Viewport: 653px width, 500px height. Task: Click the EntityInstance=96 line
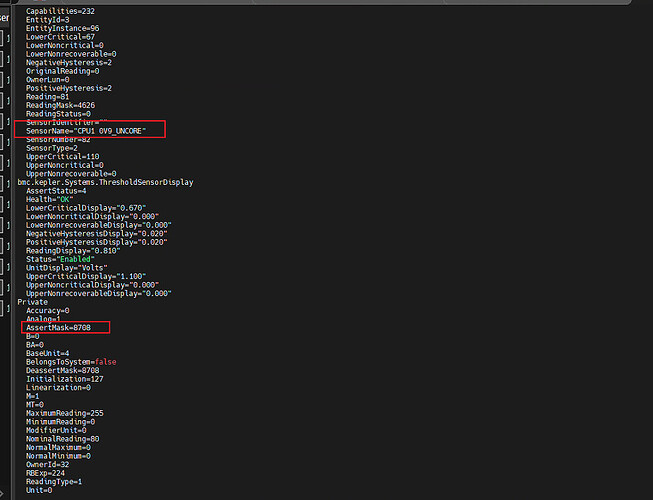[x=60, y=28]
